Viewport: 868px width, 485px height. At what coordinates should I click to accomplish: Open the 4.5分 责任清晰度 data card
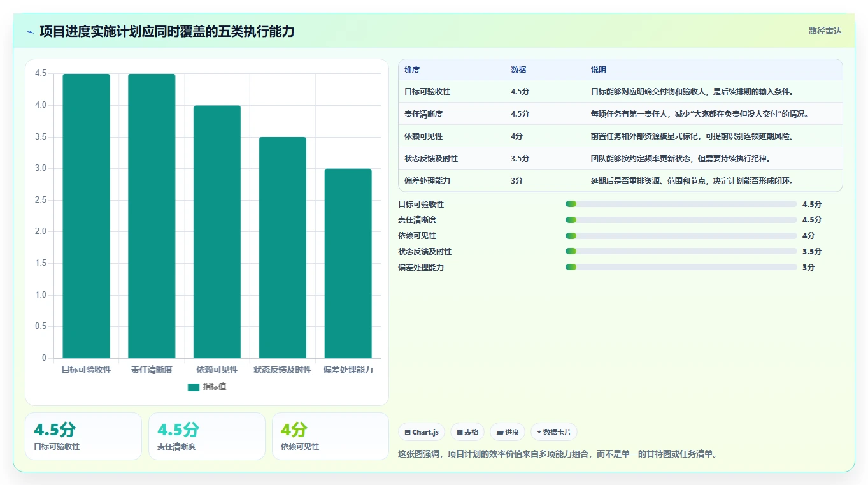coord(207,437)
